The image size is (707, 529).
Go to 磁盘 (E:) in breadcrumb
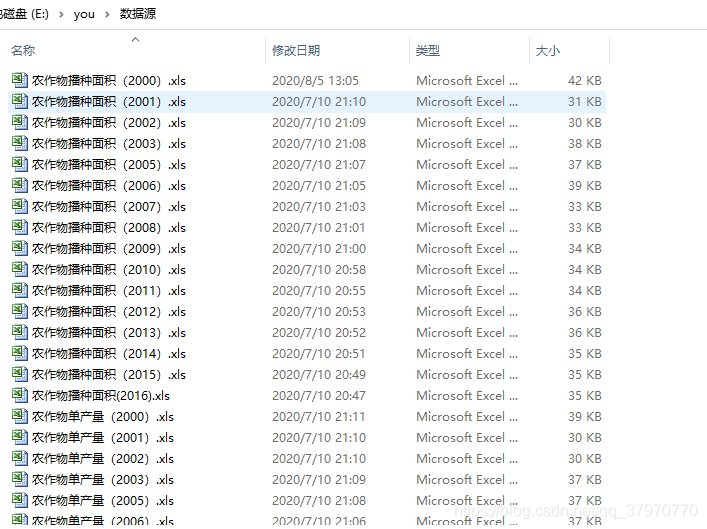(x=24, y=14)
